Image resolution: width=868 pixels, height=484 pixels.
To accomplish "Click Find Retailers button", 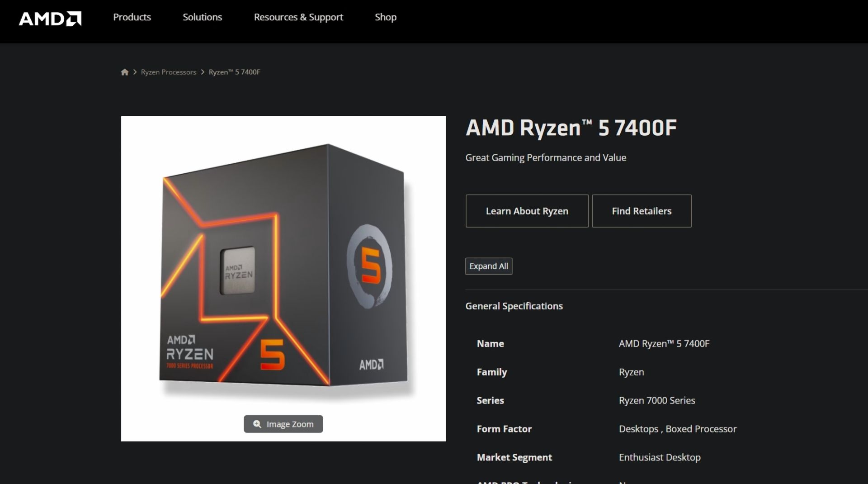I will tap(642, 211).
